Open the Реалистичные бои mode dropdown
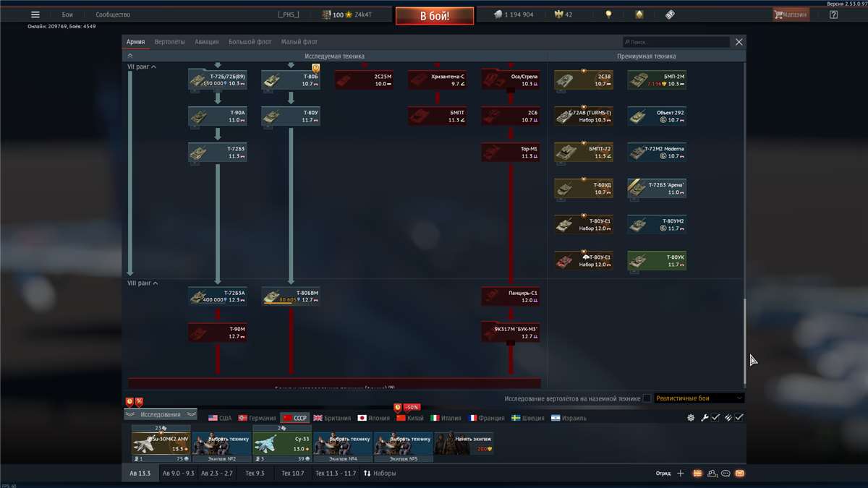The height and width of the screenshot is (488, 868). tap(699, 398)
